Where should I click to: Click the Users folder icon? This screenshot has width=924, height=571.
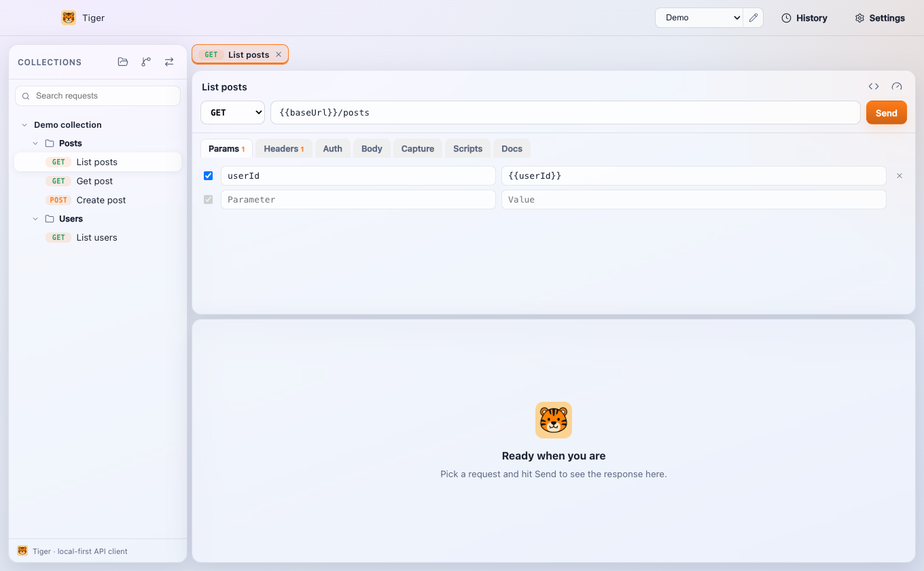(50, 219)
